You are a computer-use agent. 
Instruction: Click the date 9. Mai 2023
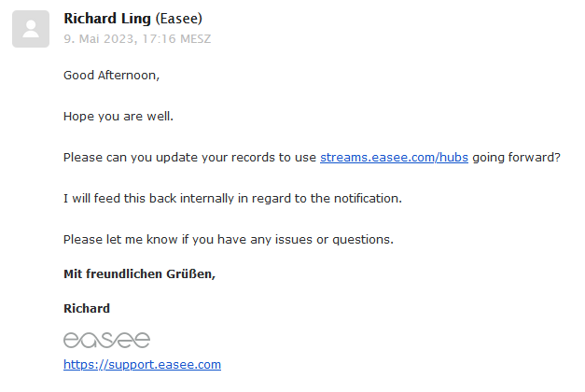(99, 39)
